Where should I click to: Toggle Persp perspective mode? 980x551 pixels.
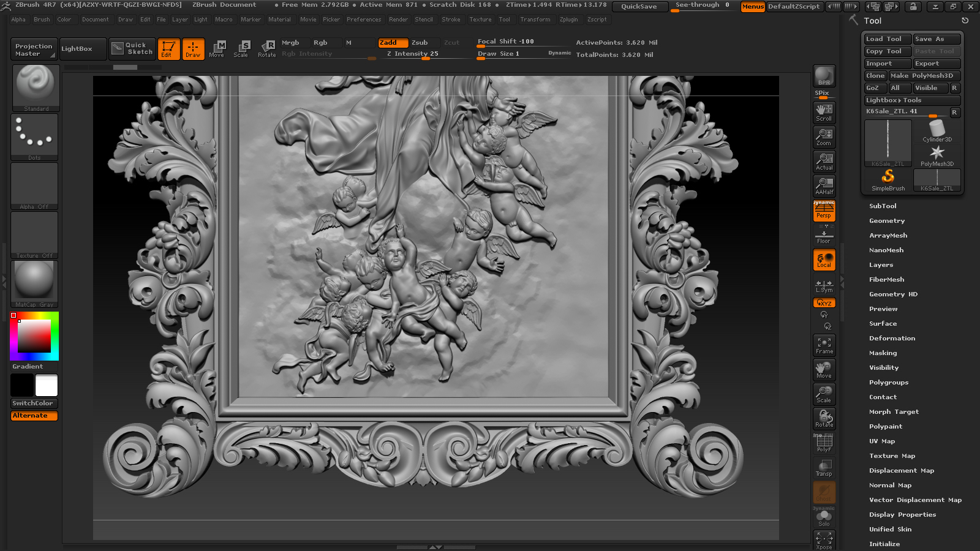(x=824, y=212)
